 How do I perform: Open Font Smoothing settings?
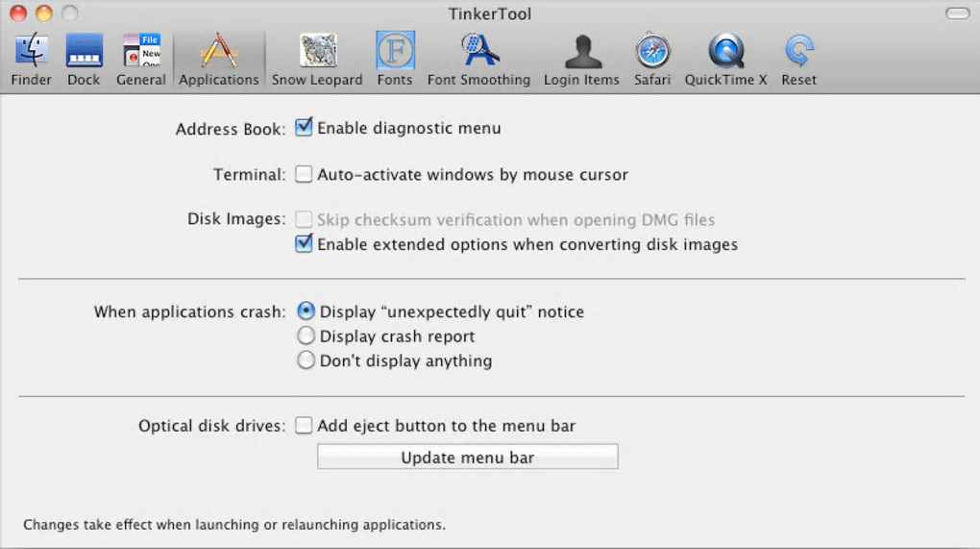[478, 60]
